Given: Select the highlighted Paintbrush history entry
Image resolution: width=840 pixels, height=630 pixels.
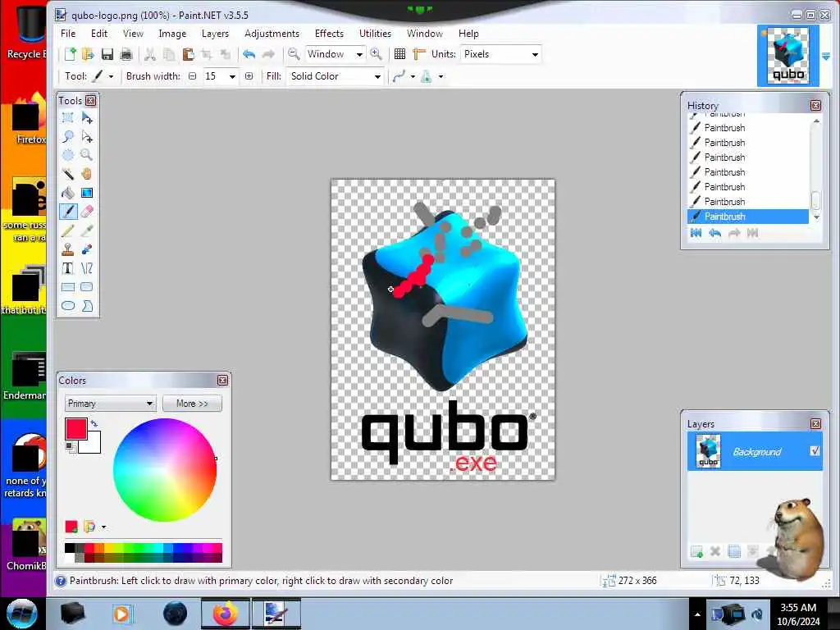Looking at the screenshot, I should click(748, 217).
